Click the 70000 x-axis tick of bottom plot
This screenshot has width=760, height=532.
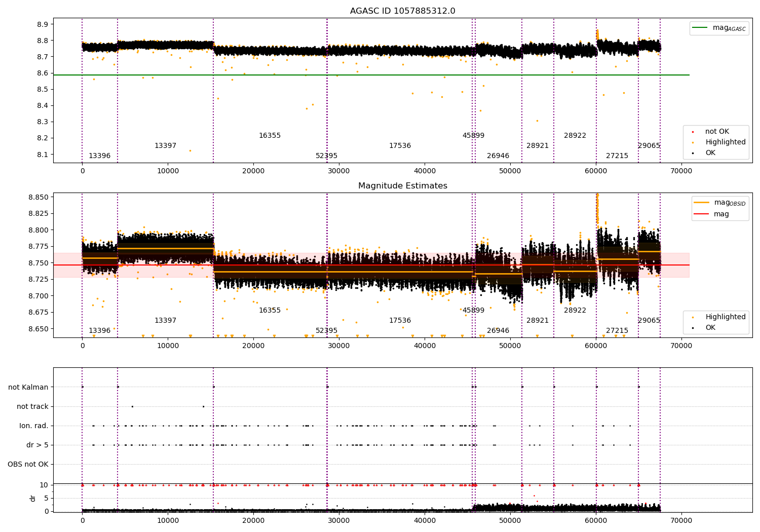[681, 520]
